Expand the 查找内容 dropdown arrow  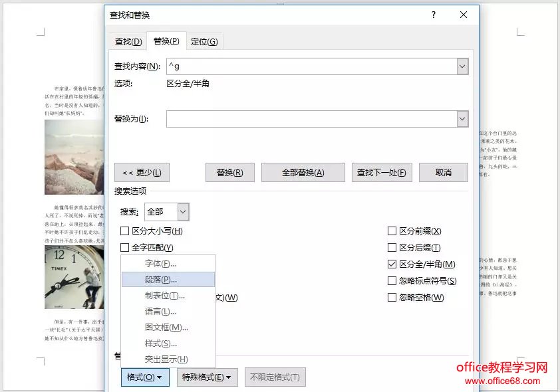coord(462,66)
